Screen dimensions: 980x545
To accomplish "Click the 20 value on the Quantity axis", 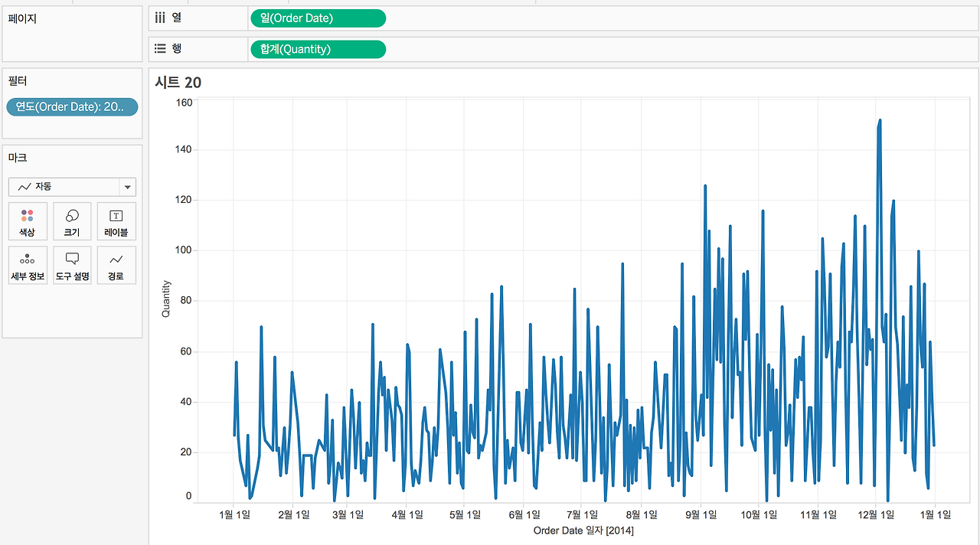I will click(x=186, y=452).
